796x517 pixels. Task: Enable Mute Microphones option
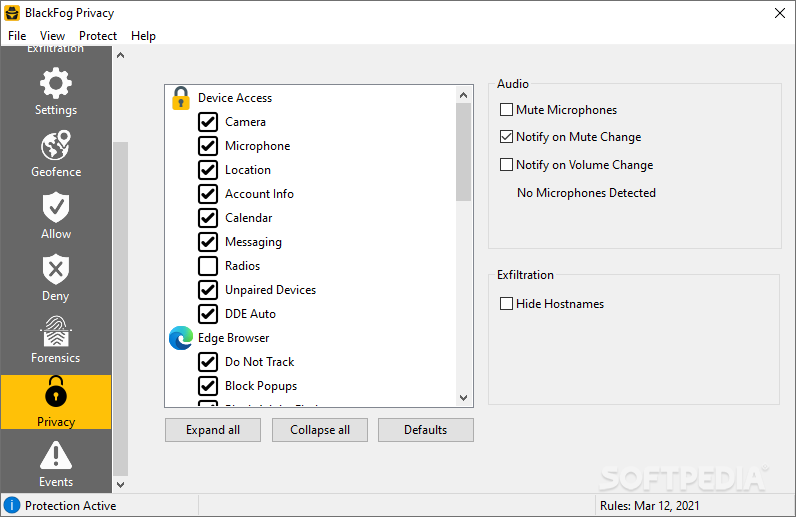[506, 110]
